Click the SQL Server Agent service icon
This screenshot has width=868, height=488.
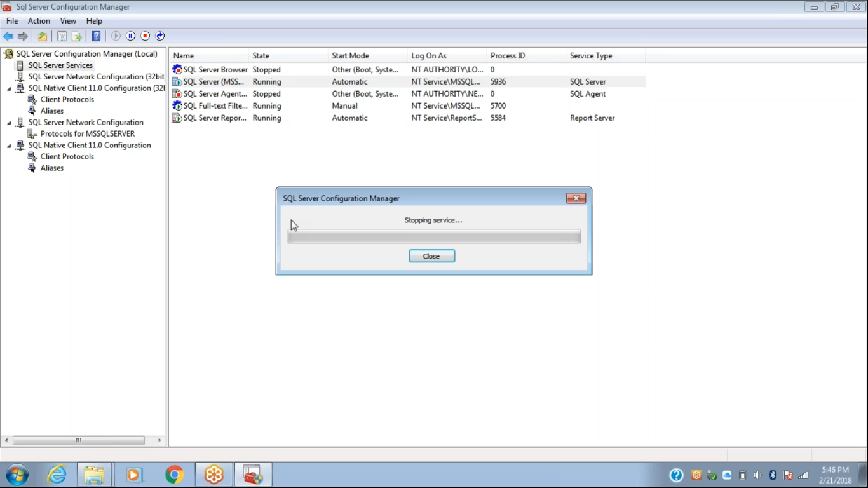(x=177, y=94)
